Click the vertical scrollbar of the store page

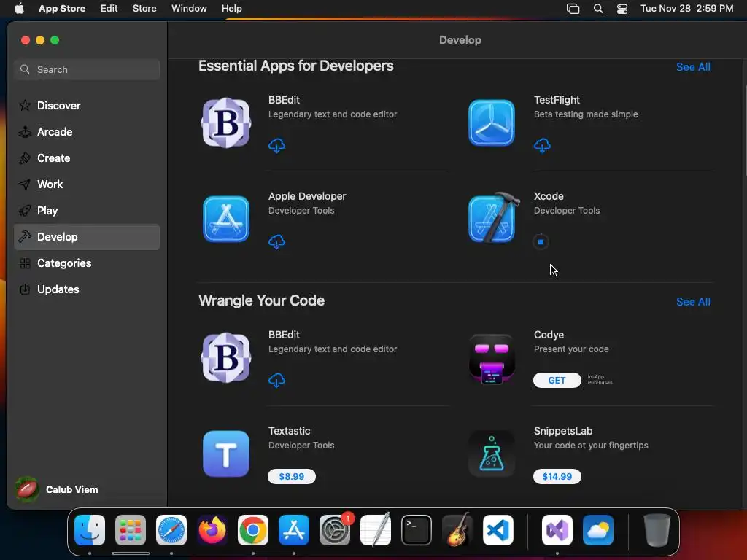pyautogui.click(x=744, y=130)
